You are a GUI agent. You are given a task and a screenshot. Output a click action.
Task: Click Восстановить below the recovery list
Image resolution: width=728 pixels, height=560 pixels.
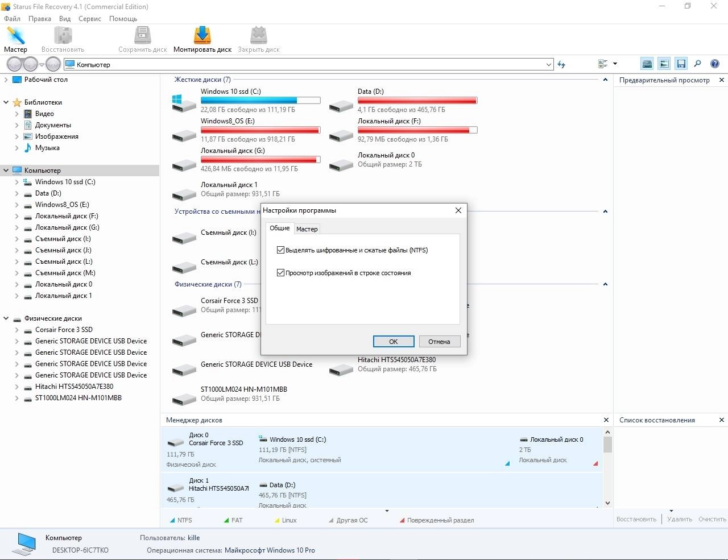point(636,519)
